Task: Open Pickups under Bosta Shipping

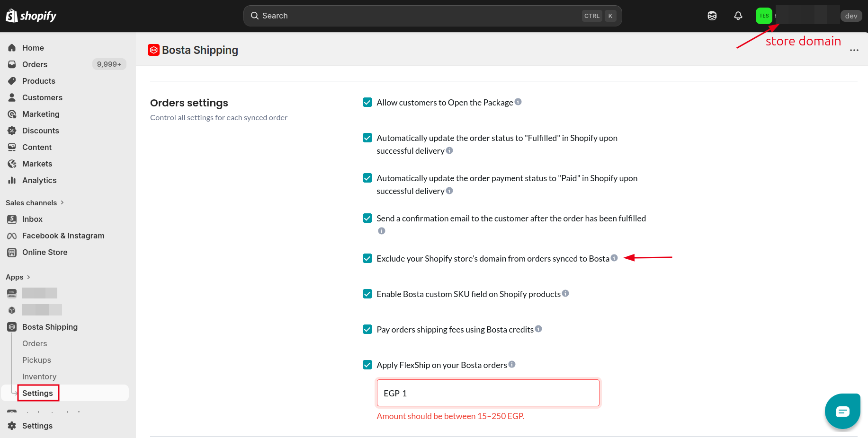Action: click(x=36, y=360)
